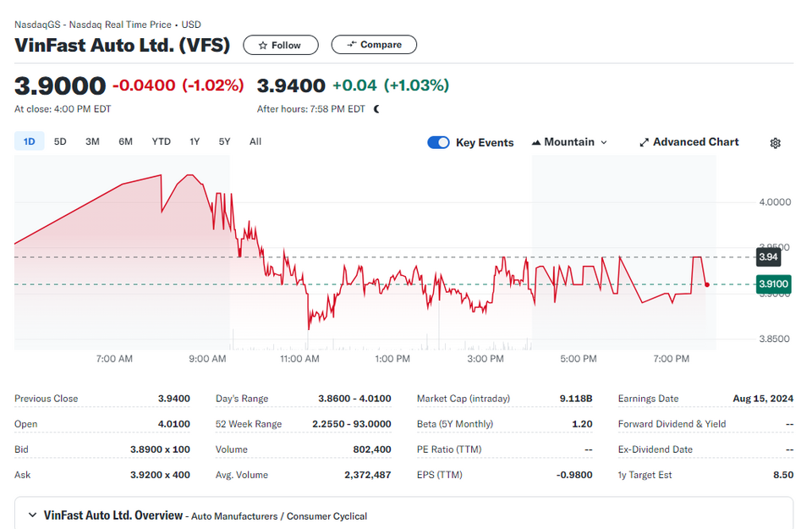Click the green 3.9100 current price label
812x529 pixels.
tap(773, 284)
